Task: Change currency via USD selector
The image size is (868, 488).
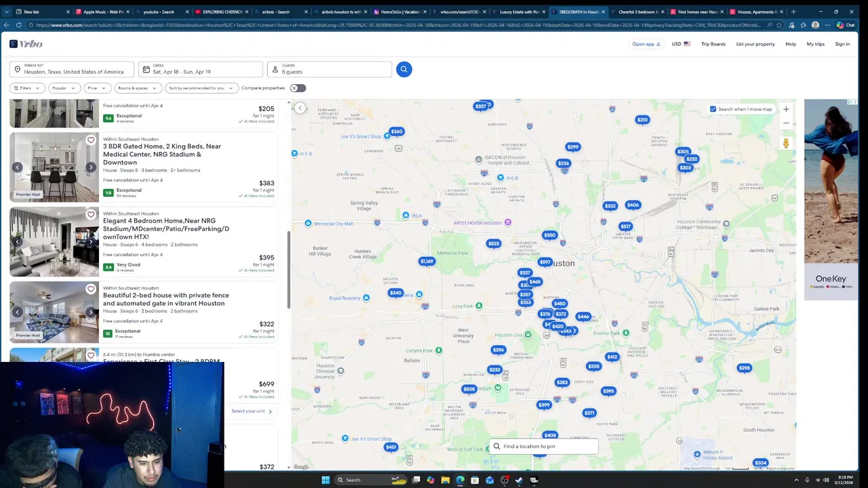Action: 681,44
